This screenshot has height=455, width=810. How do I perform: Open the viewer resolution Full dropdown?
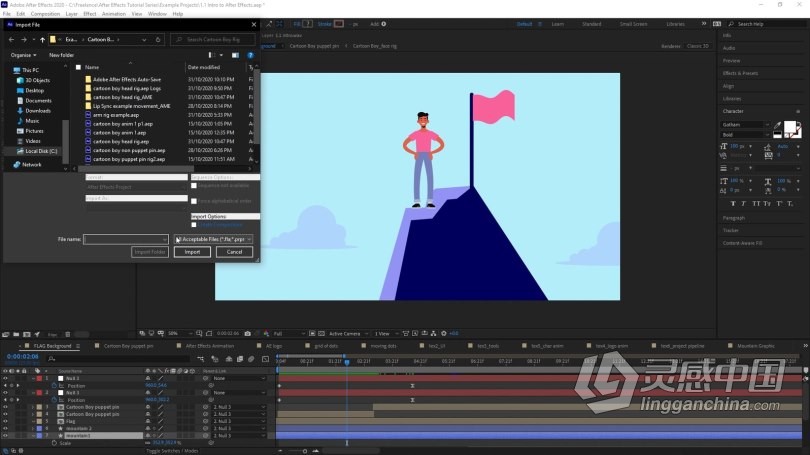point(288,334)
